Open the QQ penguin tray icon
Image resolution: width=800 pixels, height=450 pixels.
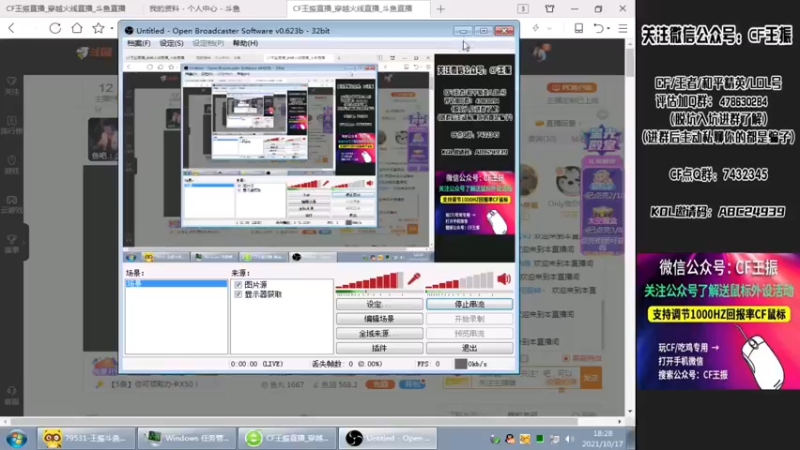[510, 439]
